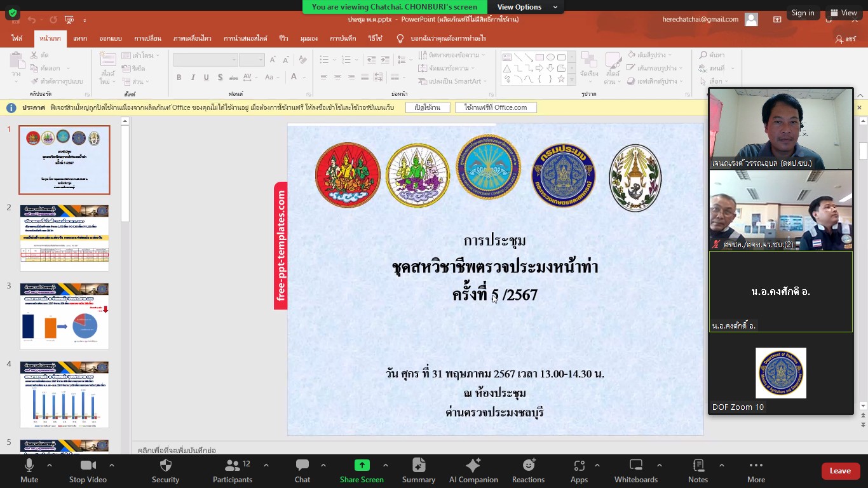The width and height of the screenshot is (868, 488).
Task: Open the Chat panel
Action: [x=302, y=471]
